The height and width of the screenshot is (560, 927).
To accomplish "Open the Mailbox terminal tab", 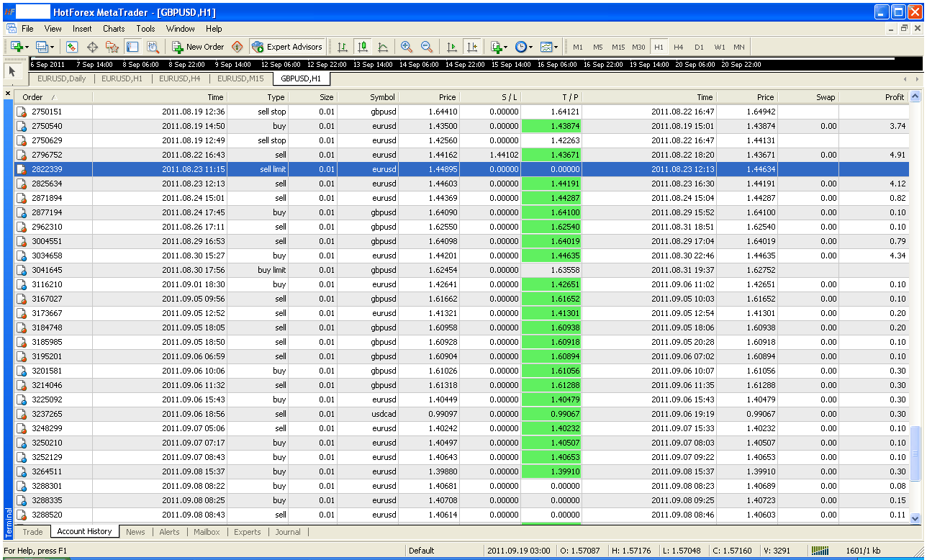I will (x=206, y=532).
